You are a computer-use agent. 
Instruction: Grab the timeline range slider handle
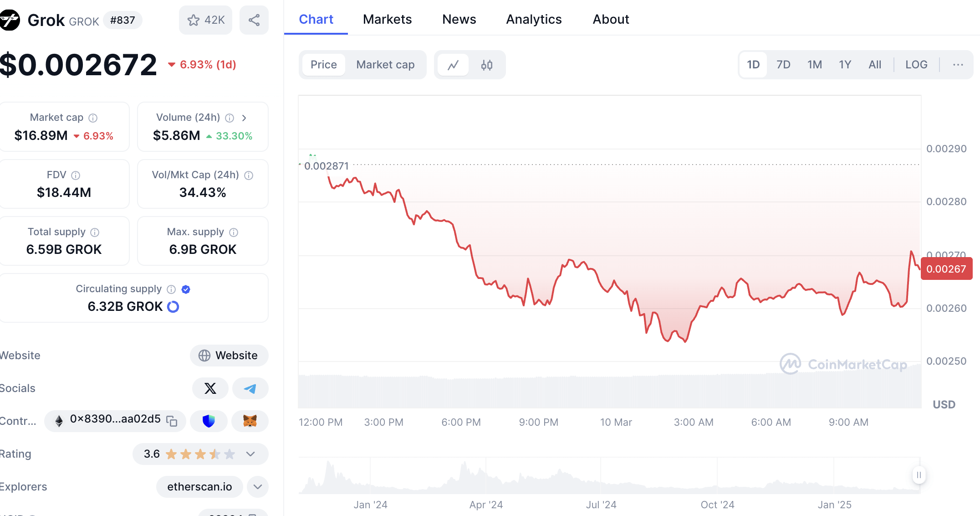pyautogui.click(x=919, y=475)
